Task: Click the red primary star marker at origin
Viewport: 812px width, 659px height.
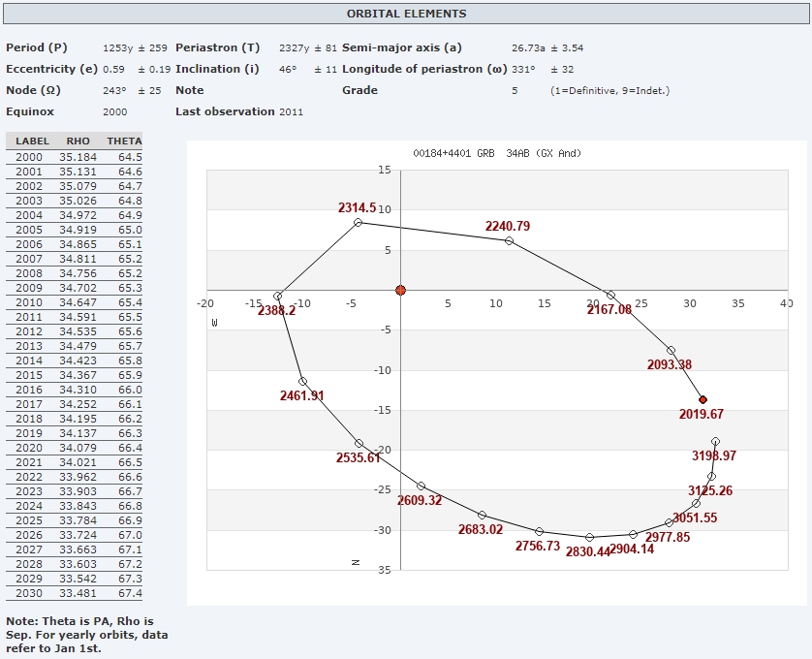Action: [400, 290]
